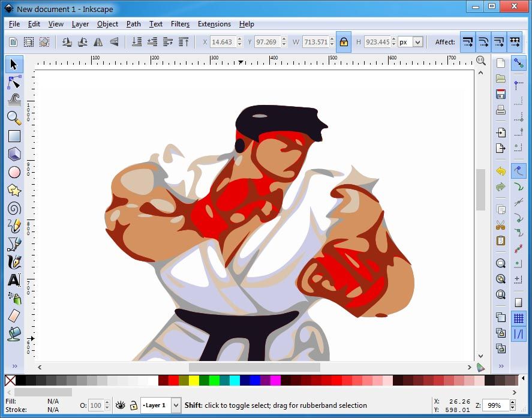Increase X position spinner
This screenshot has width=532, height=418.
click(x=239, y=40)
